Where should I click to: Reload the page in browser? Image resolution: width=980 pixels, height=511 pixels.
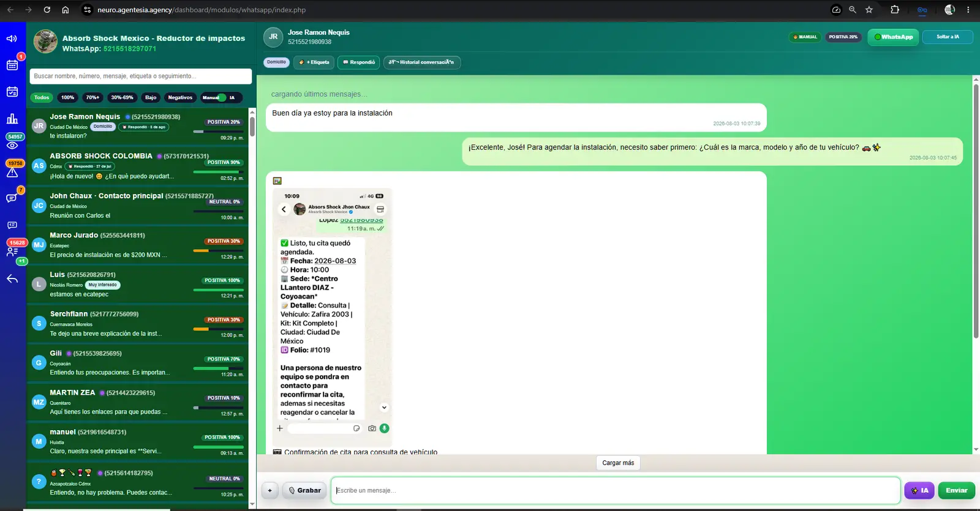pyautogui.click(x=47, y=10)
